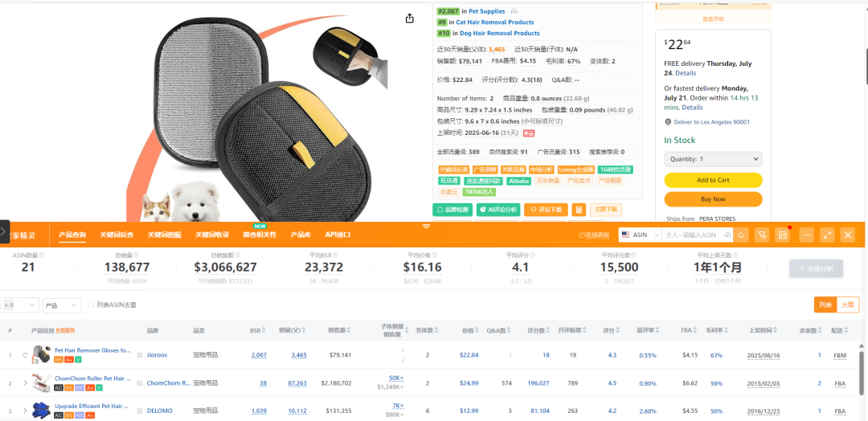The width and height of the screenshot is (868, 421).
Task: Toggle the 列表ASIN去重 checkbox
Action: click(92, 305)
